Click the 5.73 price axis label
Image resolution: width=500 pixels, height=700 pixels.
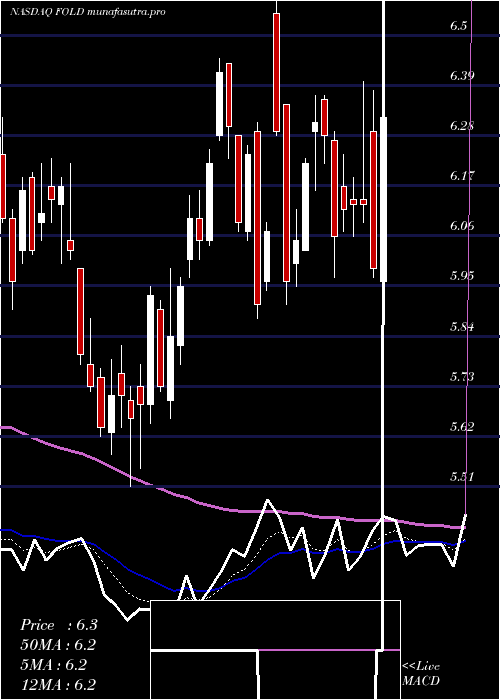pos(462,376)
